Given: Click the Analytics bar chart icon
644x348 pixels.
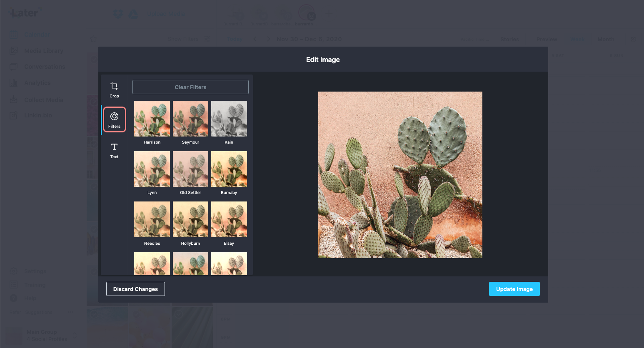Looking at the screenshot, I should [x=13, y=83].
